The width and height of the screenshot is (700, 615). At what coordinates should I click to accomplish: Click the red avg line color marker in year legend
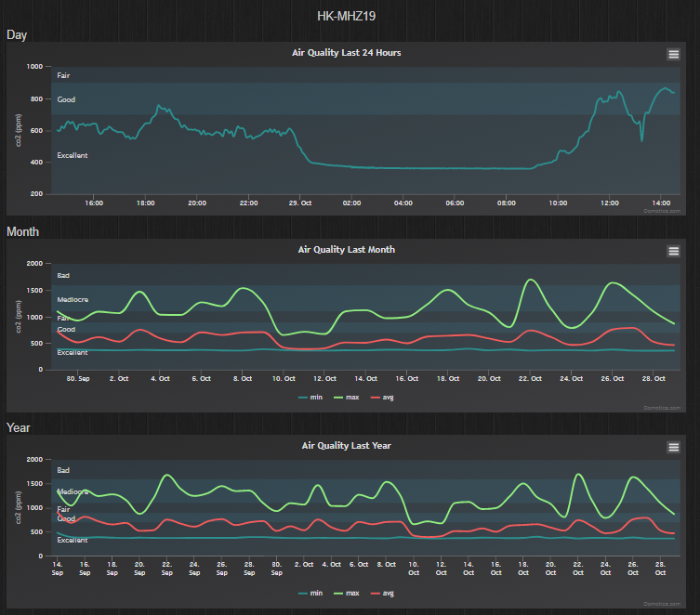[x=375, y=593]
